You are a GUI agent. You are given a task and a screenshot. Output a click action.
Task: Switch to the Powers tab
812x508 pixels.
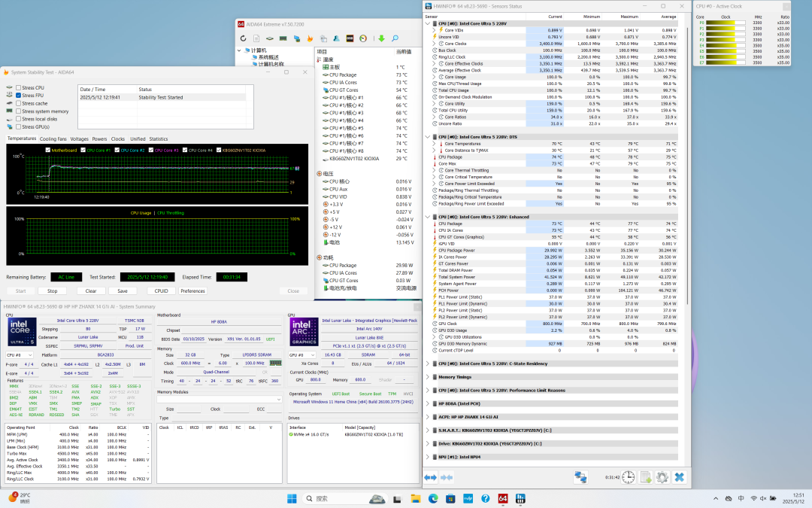click(x=99, y=139)
